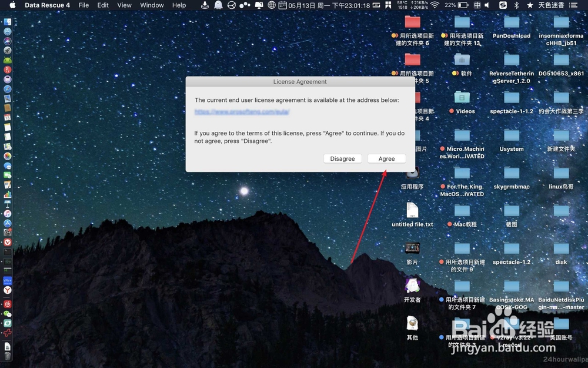Open Vivaldi browser icon in Dock
Image resolution: width=588 pixels, height=368 pixels.
[8, 242]
